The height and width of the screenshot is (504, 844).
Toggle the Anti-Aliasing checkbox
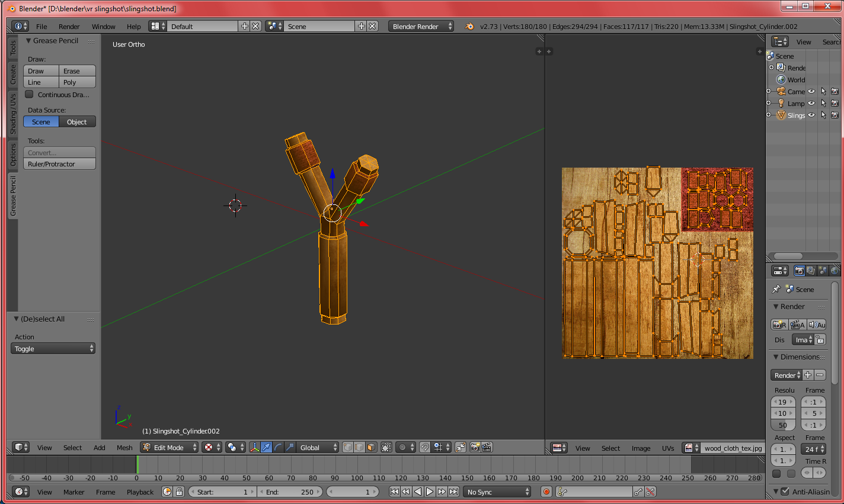click(785, 491)
